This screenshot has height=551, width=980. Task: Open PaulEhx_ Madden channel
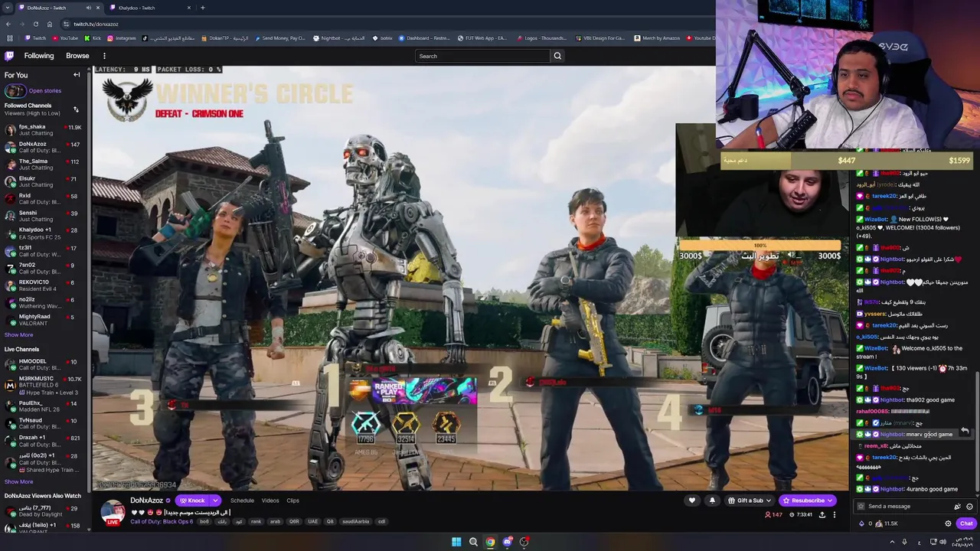tap(45, 406)
